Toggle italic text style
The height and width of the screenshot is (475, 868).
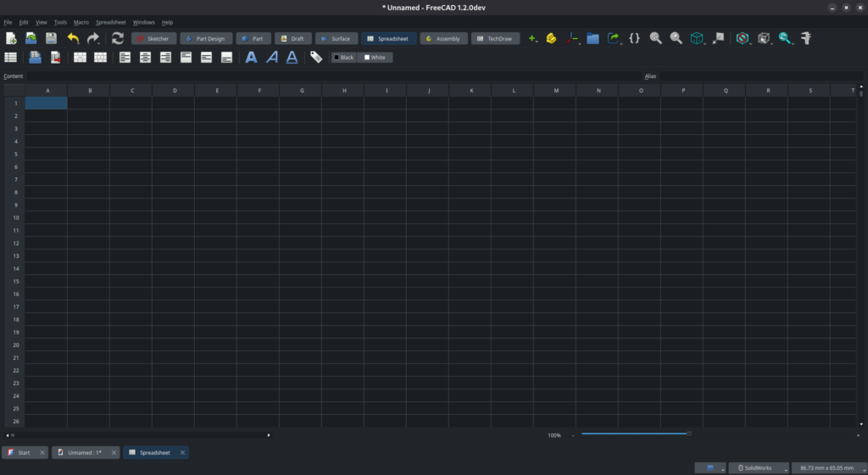coord(271,58)
